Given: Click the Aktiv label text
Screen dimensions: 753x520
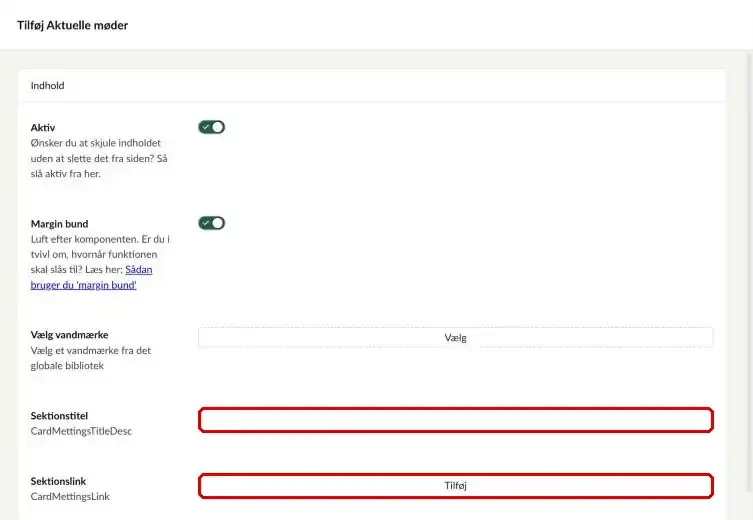Looking at the screenshot, I should click(x=43, y=128).
